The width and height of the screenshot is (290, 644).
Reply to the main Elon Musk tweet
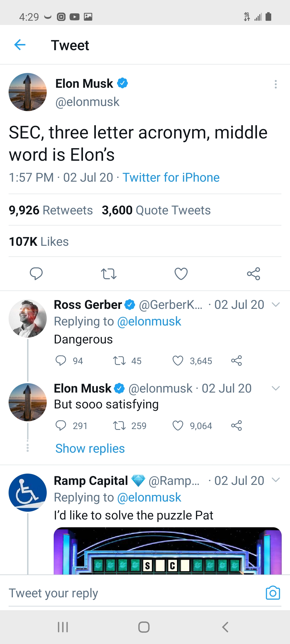coord(36,274)
